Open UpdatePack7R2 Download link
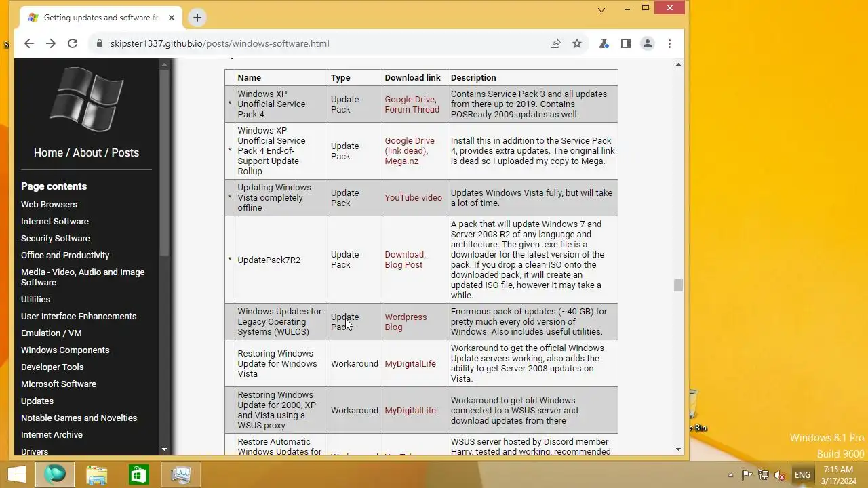Viewport: 868px width, 488px height. (404, 254)
